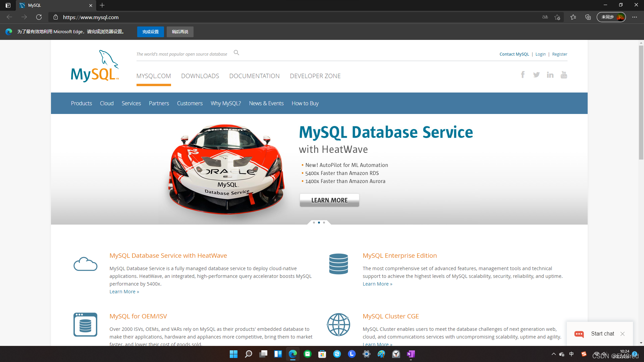Image resolution: width=644 pixels, height=362 pixels.
Task: Select the first carousel slide dot
Action: pos(314,223)
